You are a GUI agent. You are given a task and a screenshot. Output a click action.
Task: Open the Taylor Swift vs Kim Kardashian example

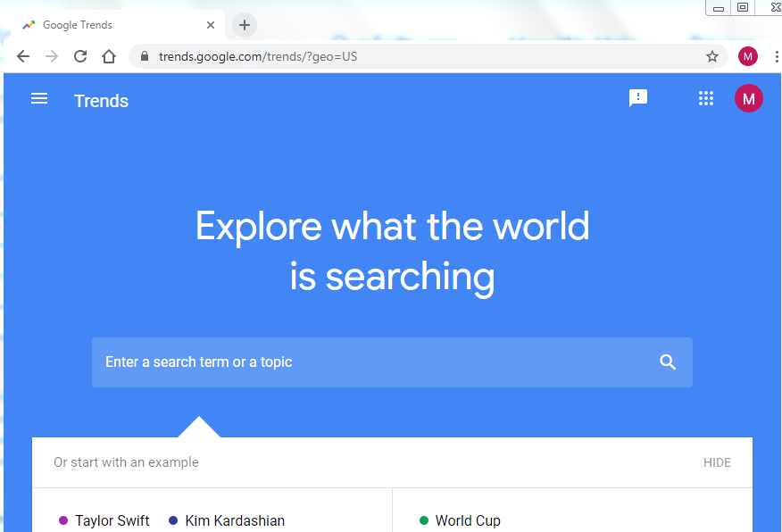coord(171,520)
